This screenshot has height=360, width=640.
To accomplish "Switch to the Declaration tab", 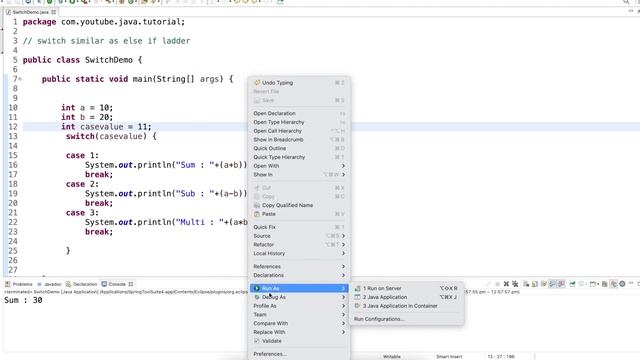I will tap(81, 284).
